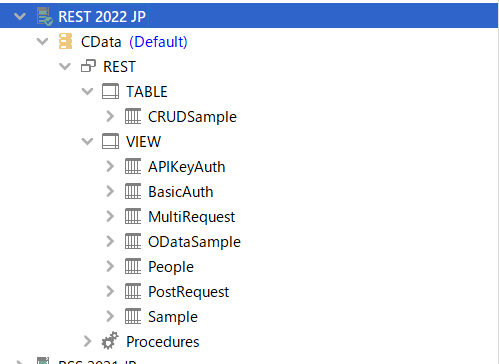Click the REST 2022 JP connection icon
Viewport: 499px width, 364px height.
pyautogui.click(x=45, y=16)
